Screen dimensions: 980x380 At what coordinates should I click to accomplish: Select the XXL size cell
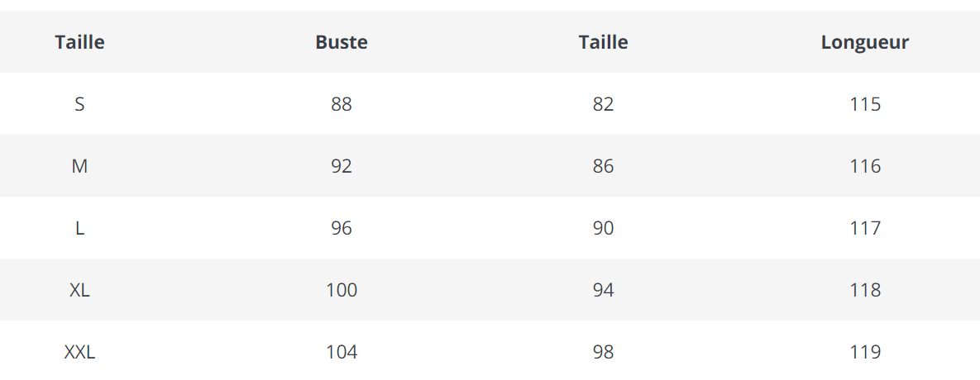click(x=79, y=352)
